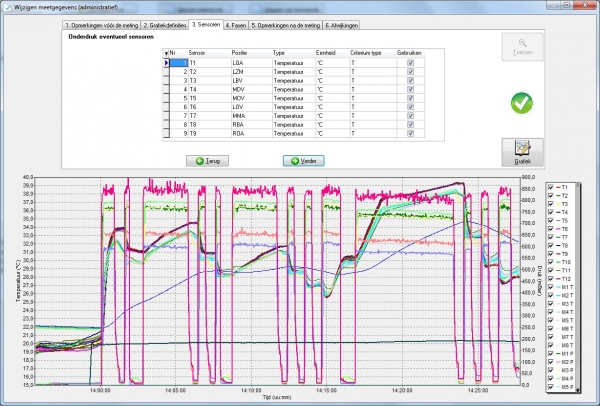Screen dimensions: 600x406
Task: Click the row selector arrow for sensor T1
Action: [166, 62]
